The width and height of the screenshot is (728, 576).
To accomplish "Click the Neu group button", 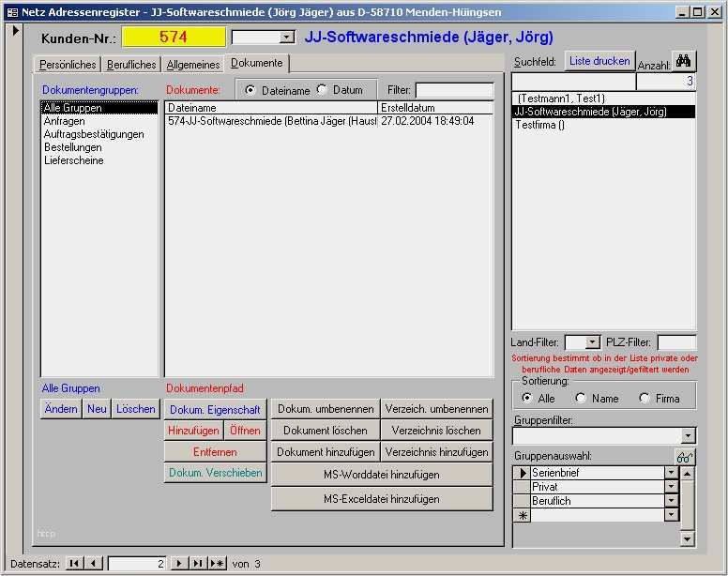I will (97, 409).
